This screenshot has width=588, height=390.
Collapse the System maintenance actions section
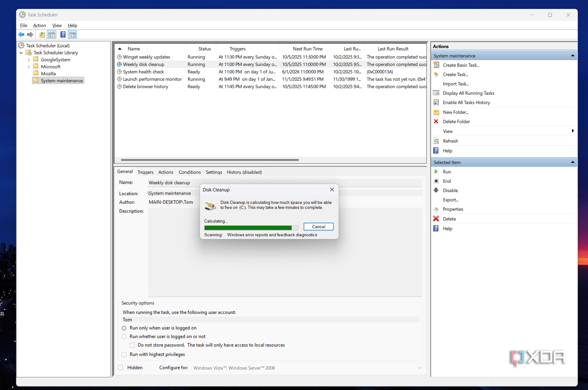click(572, 55)
